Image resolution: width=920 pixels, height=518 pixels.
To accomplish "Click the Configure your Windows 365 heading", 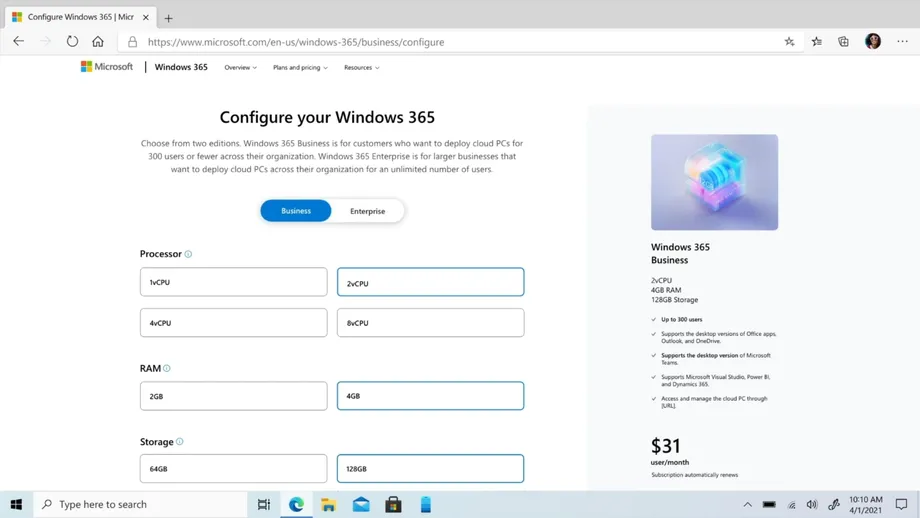I will pos(327,117).
